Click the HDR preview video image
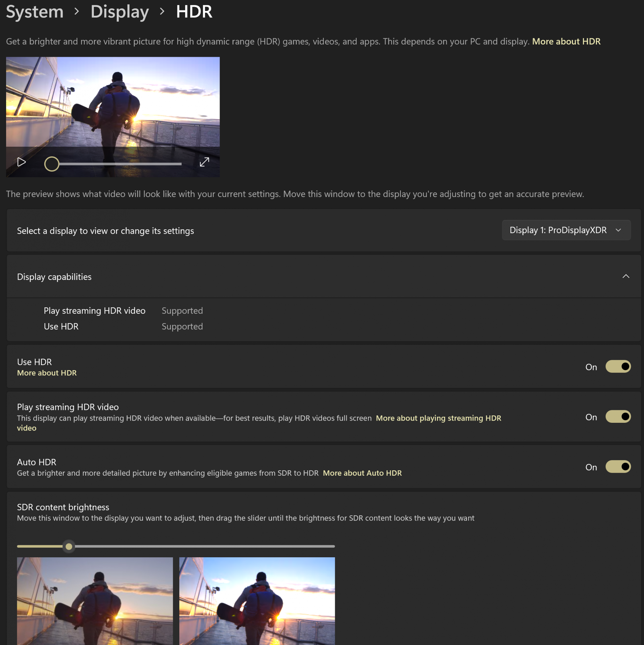This screenshot has height=645, width=644. [113, 102]
